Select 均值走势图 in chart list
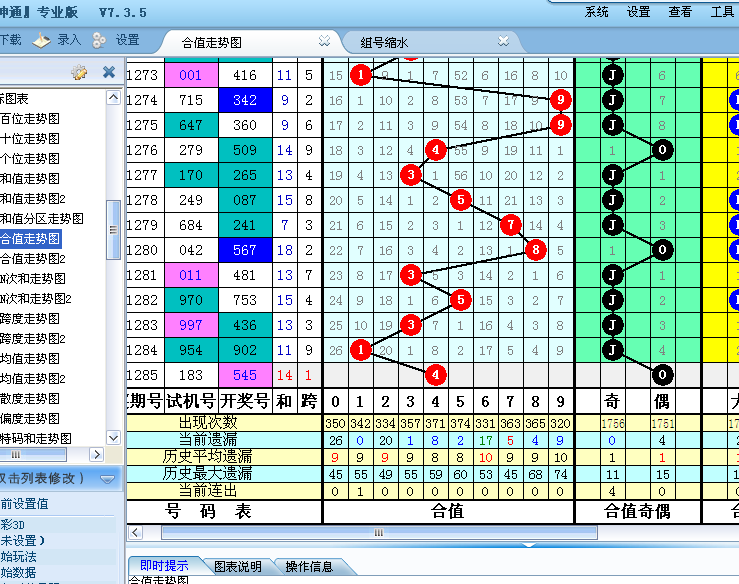 coord(30,359)
